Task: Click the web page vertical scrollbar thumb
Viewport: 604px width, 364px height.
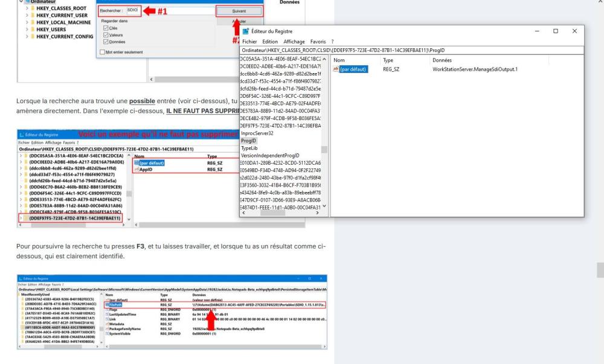Action: point(600,270)
